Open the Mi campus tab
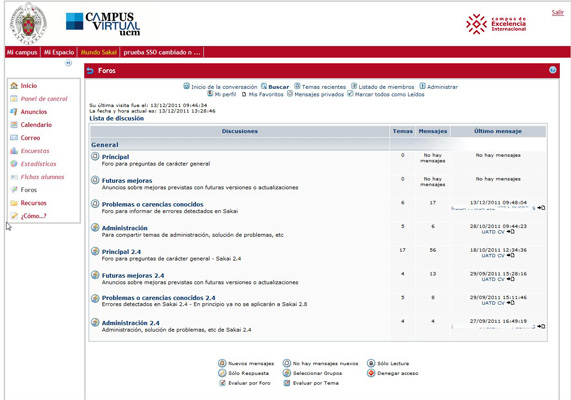Screen dimensions: 571x400 (x=22, y=52)
